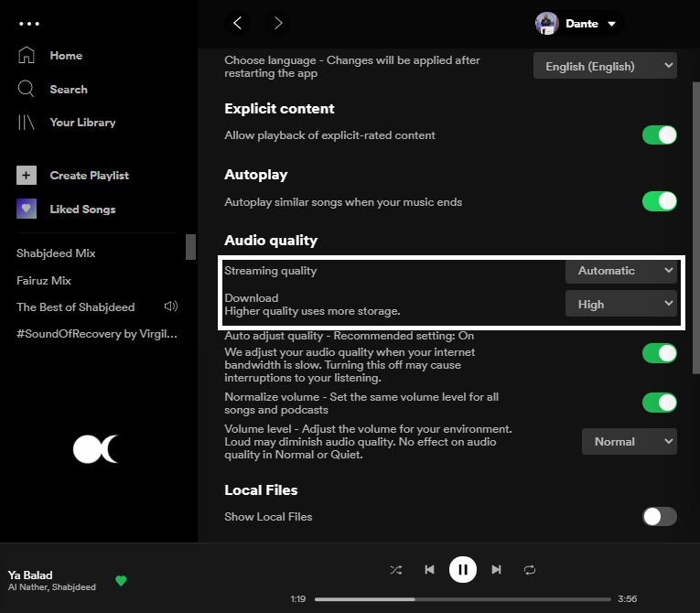
Task: Click the Local Files heading
Action: [x=261, y=490]
